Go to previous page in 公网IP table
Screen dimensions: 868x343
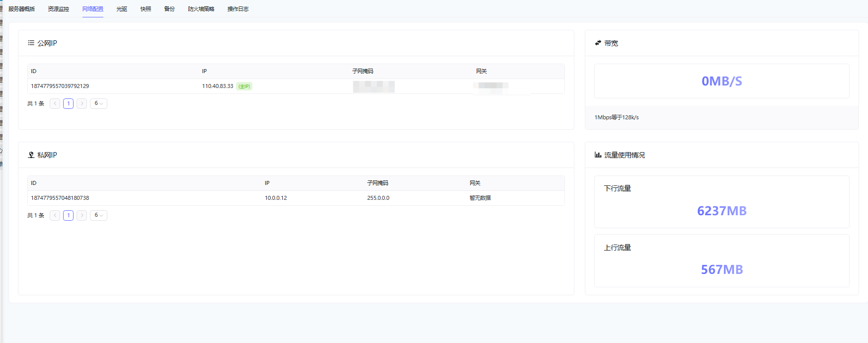pyautogui.click(x=55, y=103)
